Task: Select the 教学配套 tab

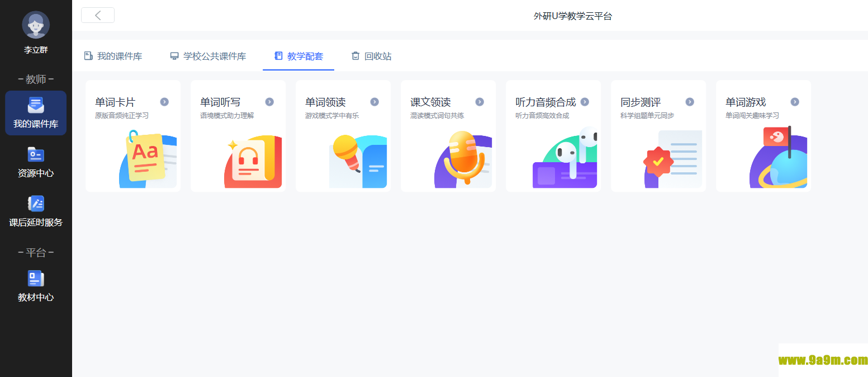Action: coord(298,56)
